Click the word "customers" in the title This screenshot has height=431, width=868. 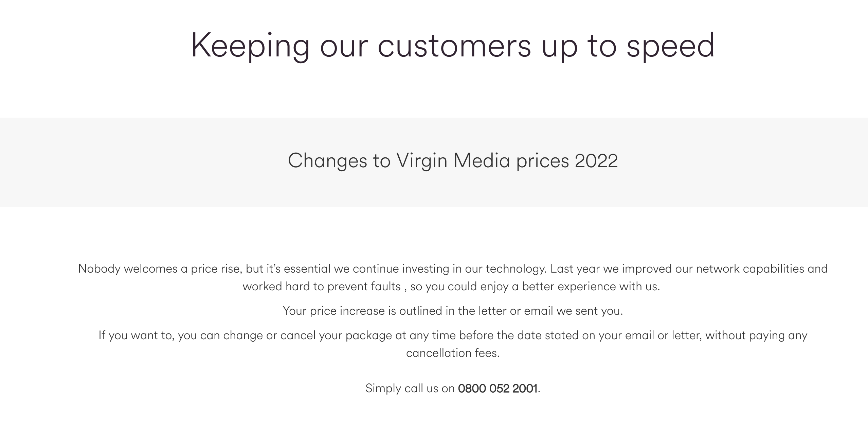pyautogui.click(x=454, y=46)
